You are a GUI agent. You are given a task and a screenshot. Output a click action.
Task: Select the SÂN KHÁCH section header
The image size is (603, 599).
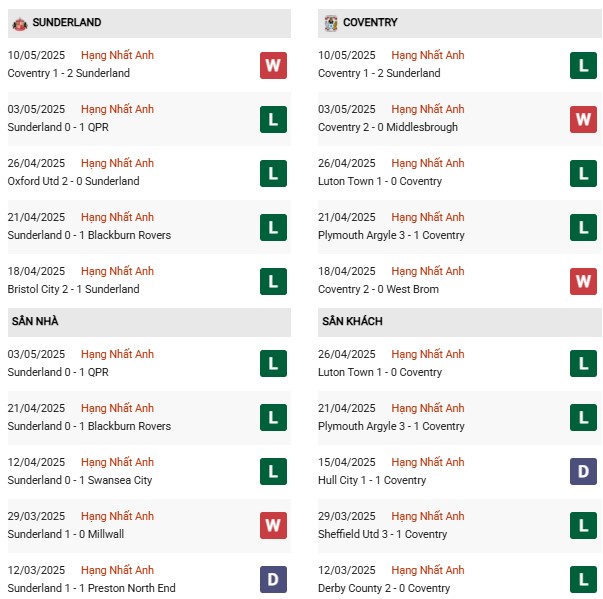pyautogui.click(x=460, y=322)
